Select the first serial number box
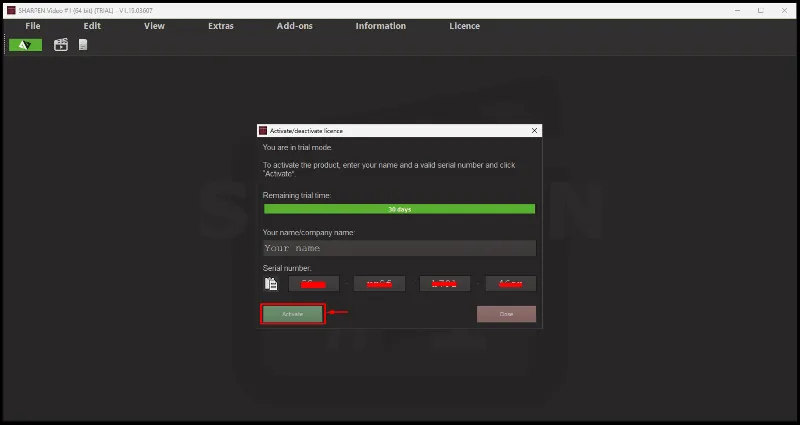Screen dimensions: 800x425 [314, 284]
